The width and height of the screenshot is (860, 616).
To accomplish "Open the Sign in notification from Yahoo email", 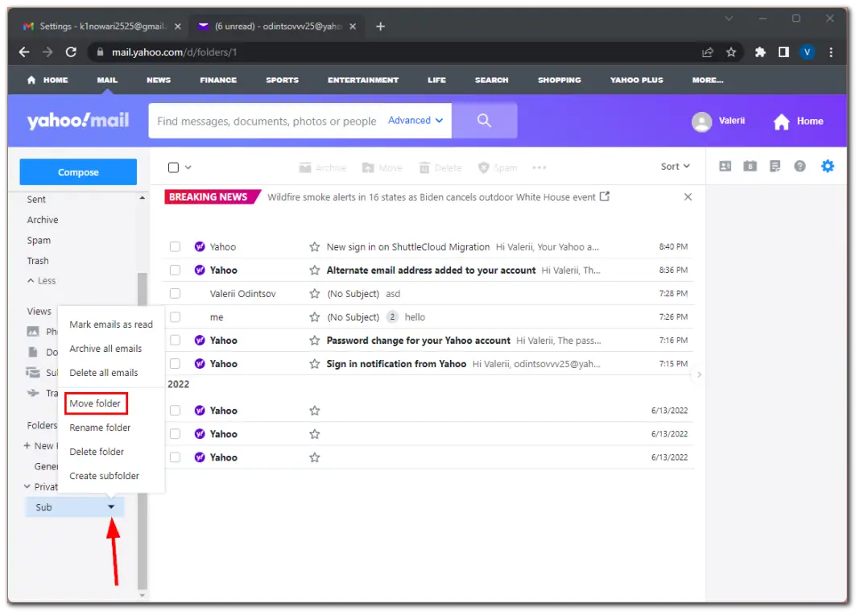I will tap(429, 364).
